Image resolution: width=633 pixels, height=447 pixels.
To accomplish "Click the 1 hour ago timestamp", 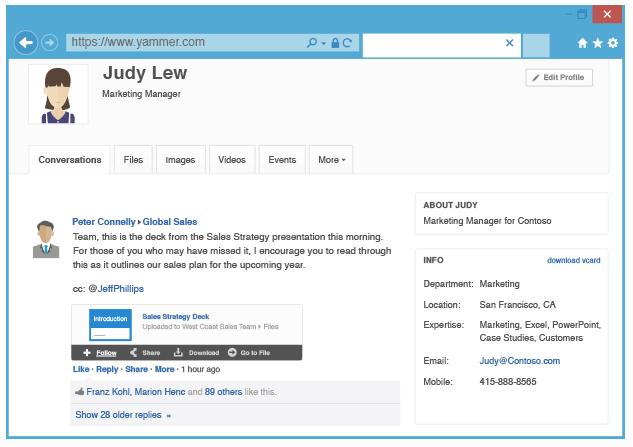I will [x=200, y=369].
